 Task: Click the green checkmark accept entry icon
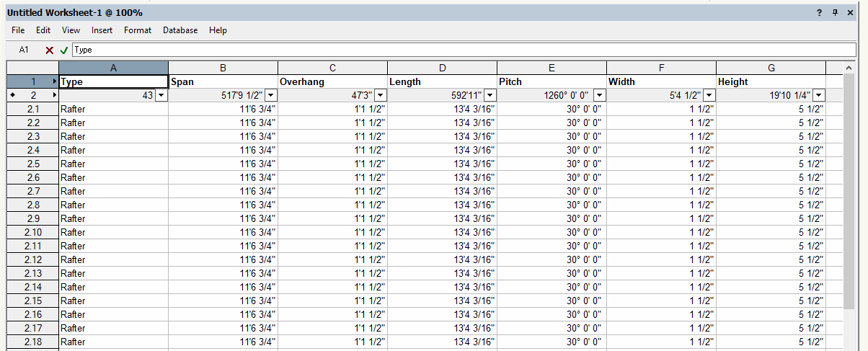(x=64, y=50)
